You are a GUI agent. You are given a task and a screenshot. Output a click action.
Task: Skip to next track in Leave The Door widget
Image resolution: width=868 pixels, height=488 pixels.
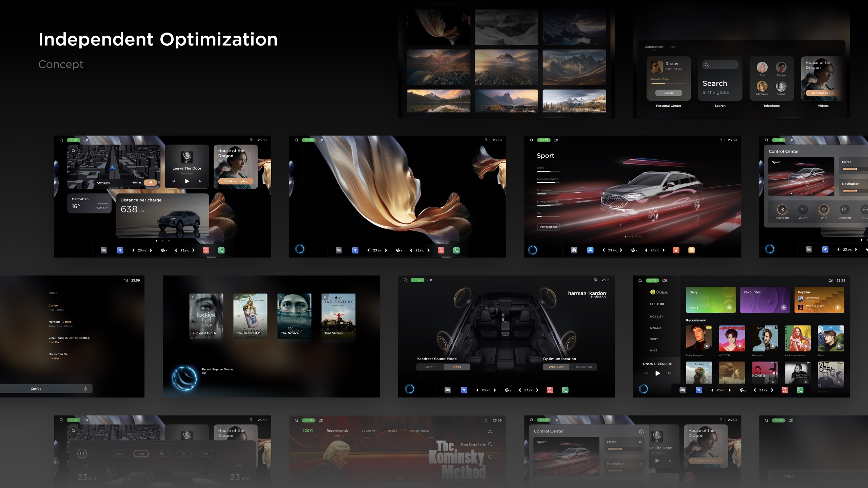200,181
